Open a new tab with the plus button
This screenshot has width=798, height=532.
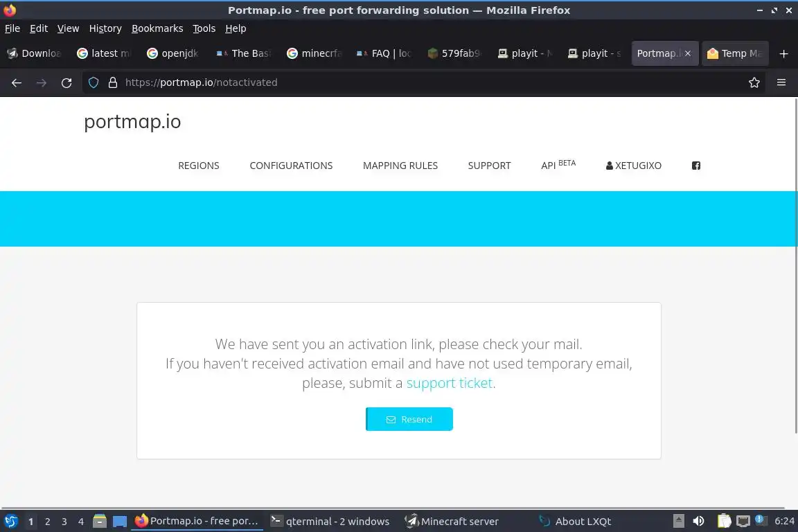(783, 53)
